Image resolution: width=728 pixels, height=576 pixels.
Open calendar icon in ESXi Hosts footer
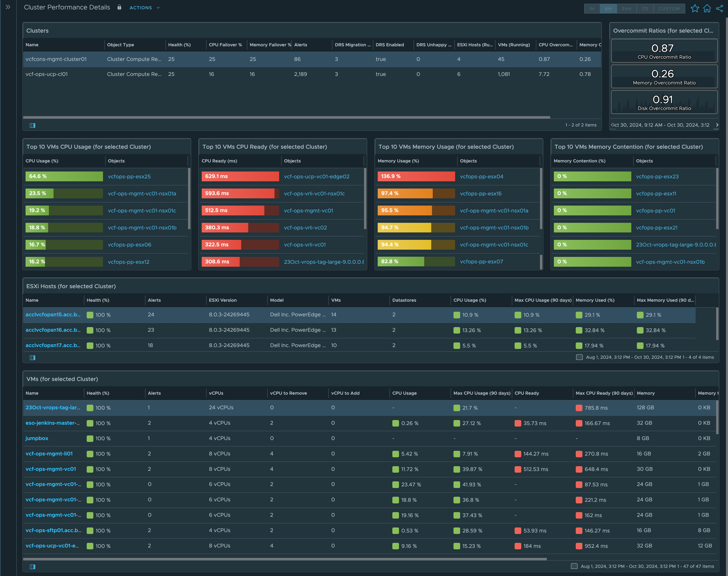pyautogui.click(x=579, y=357)
